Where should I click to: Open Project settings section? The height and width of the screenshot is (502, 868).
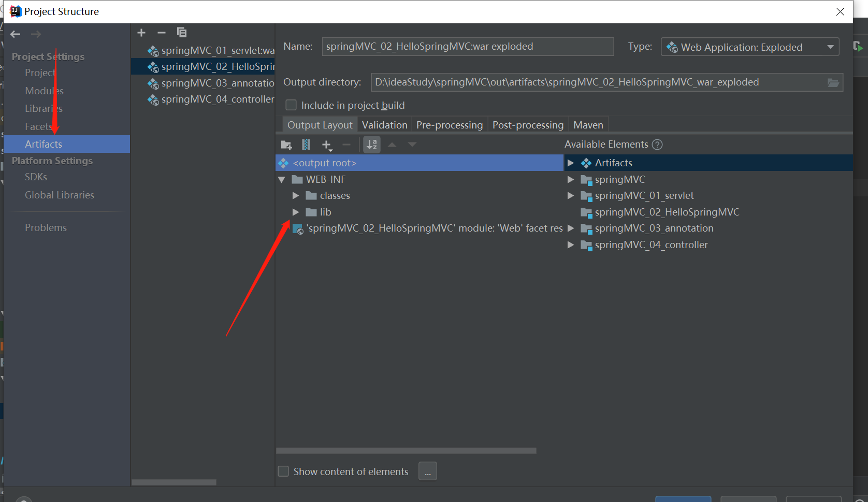coord(40,73)
